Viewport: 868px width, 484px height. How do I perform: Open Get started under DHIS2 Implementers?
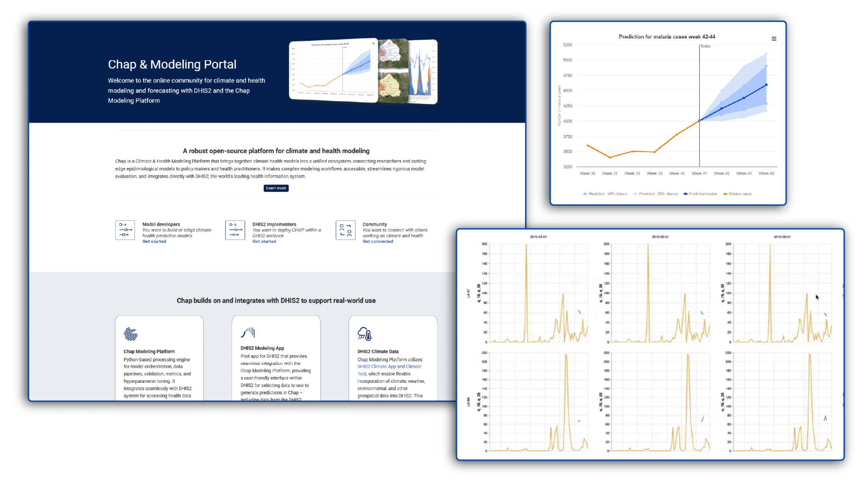point(264,242)
